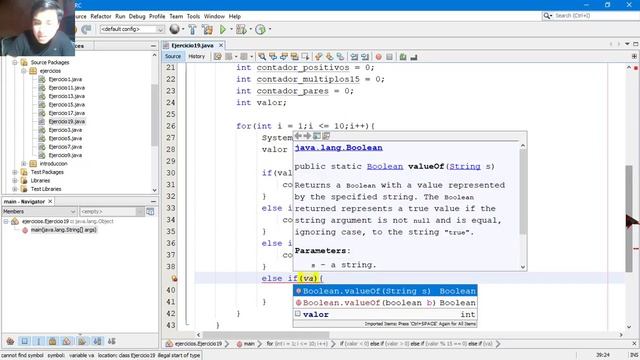
Task: Click the Debug Project icon
Action: coord(241,29)
